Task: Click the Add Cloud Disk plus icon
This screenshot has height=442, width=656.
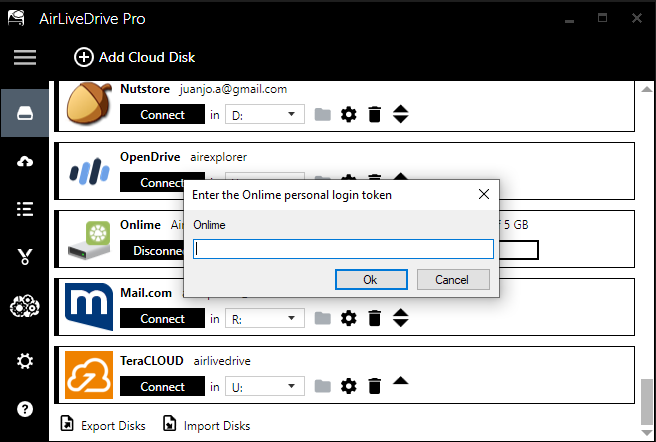Action: coord(84,57)
